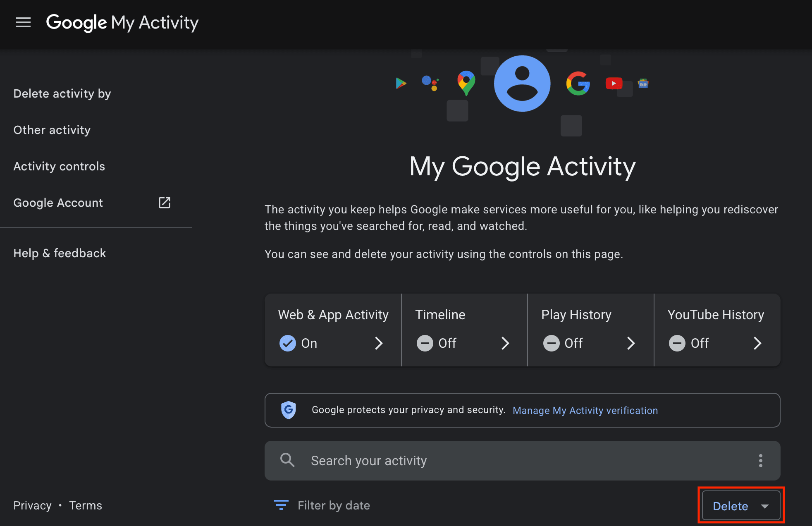Click the privacy shield G icon

click(x=289, y=410)
